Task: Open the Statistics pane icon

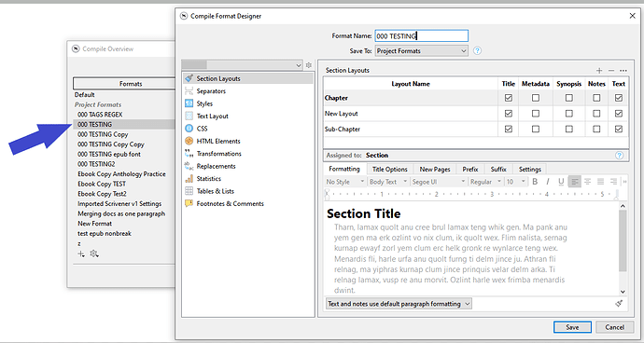Action: pos(189,178)
